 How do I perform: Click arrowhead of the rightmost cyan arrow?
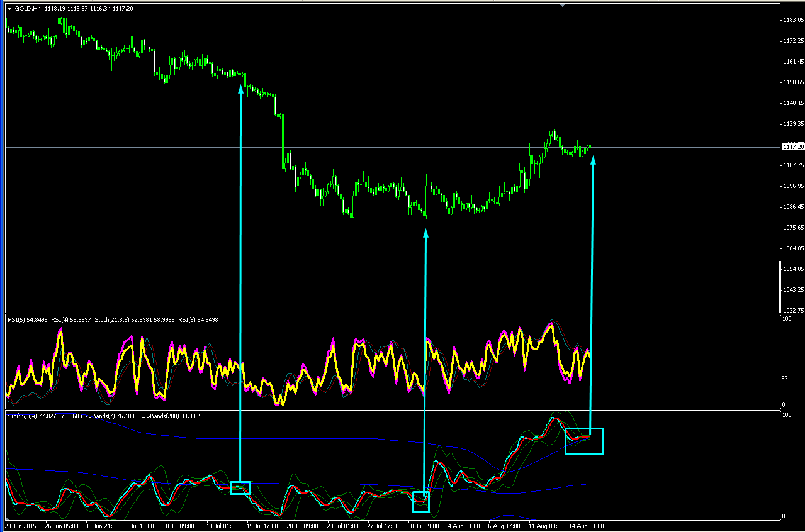coord(592,160)
